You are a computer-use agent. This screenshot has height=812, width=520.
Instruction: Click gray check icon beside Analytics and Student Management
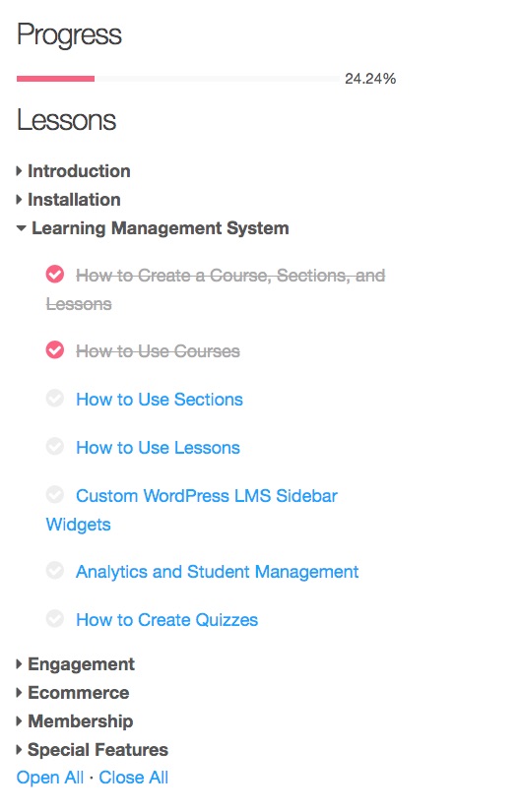(55, 571)
